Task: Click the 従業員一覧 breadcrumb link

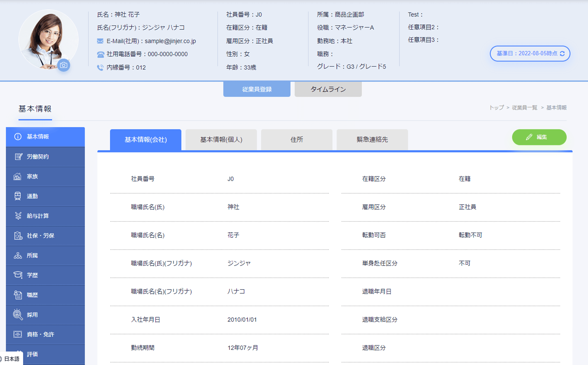Action: click(524, 108)
